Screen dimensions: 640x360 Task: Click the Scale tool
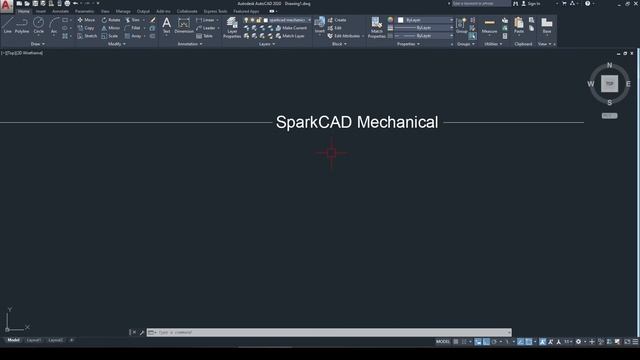pos(109,36)
